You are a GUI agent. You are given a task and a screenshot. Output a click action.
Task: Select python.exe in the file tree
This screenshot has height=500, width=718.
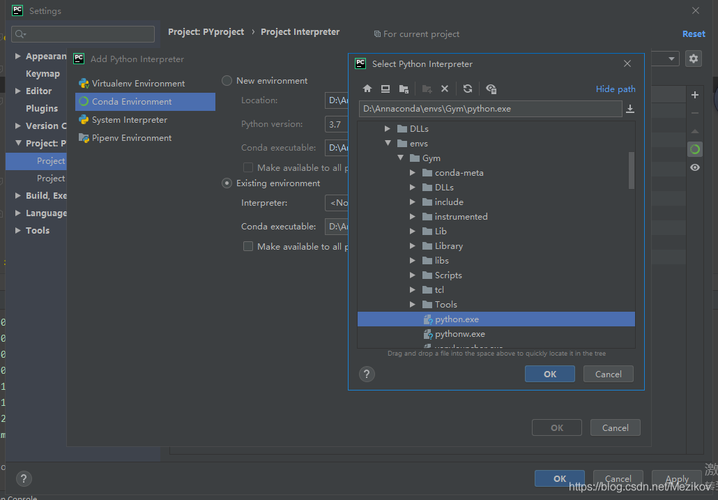click(496, 319)
